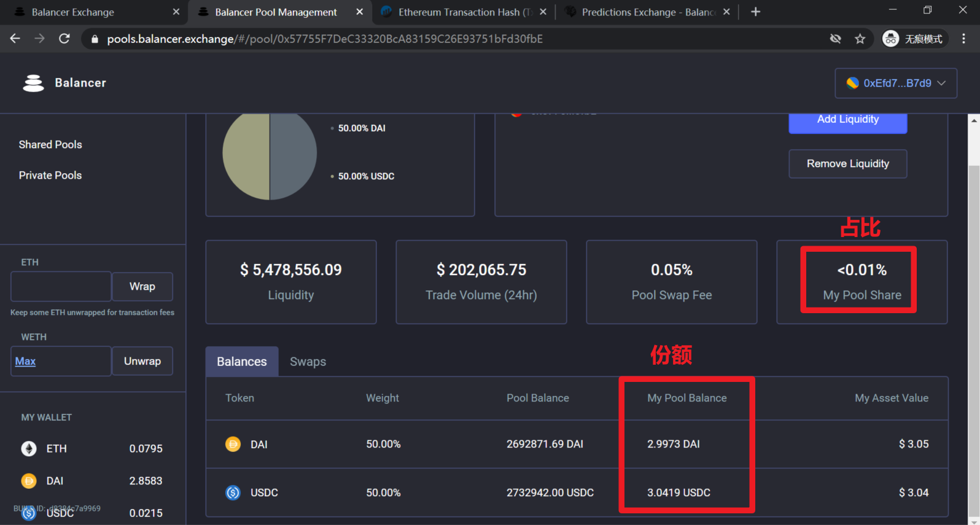The width and height of the screenshot is (980, 525).
Task: Close the Ethereum Transaction Hash tab
Action: 543,12
